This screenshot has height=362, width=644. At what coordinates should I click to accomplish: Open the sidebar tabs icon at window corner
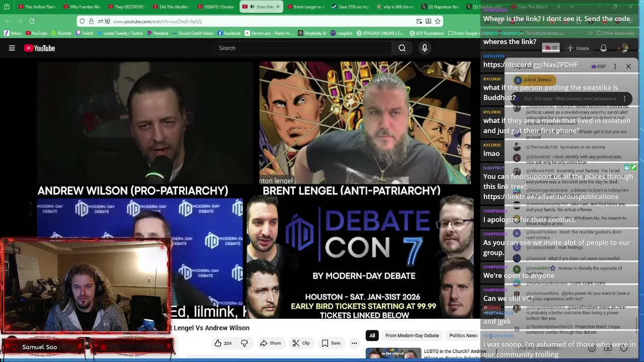[7, 7]
